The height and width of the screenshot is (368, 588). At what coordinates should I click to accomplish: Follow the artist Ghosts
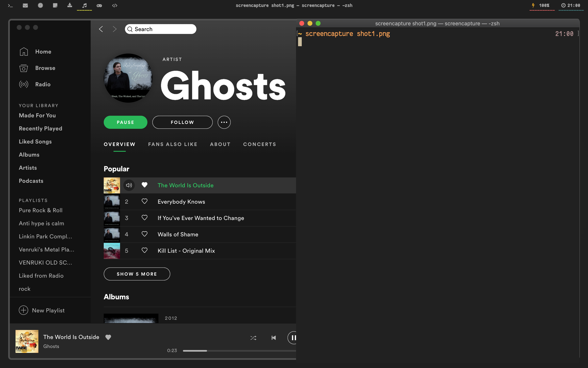(x=183, y=122)
